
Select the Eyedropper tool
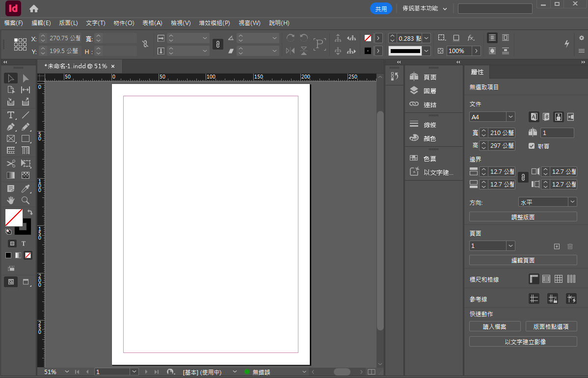click(26, 188)
